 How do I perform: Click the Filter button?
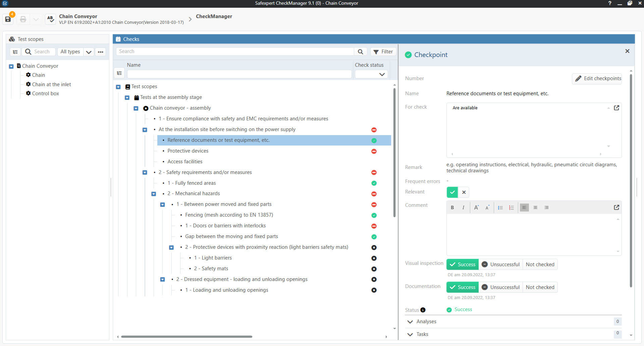click(383, 52)
